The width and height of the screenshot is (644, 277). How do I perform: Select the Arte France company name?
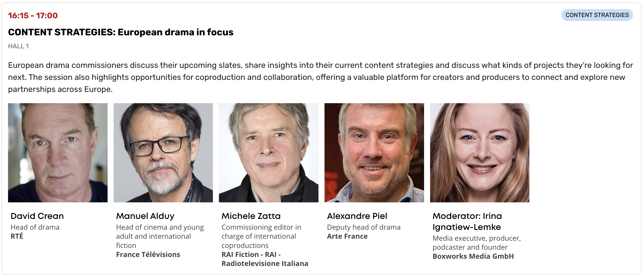[x=347, y=236]
